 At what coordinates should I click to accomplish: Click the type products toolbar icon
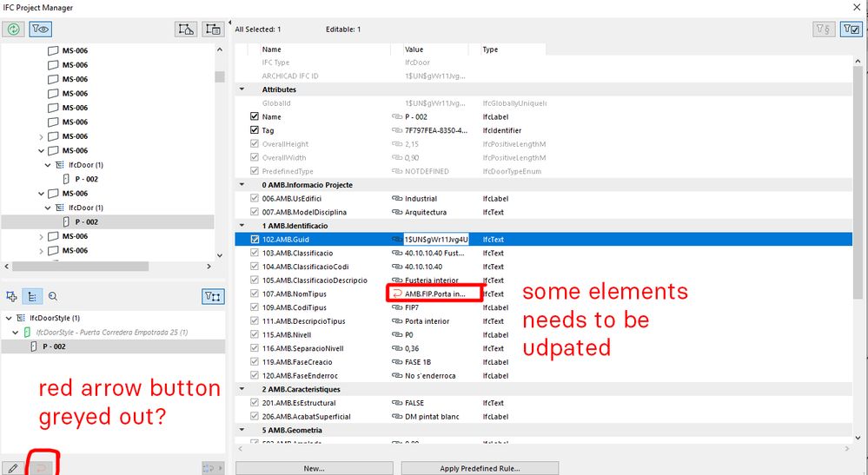tap(213, 30)
